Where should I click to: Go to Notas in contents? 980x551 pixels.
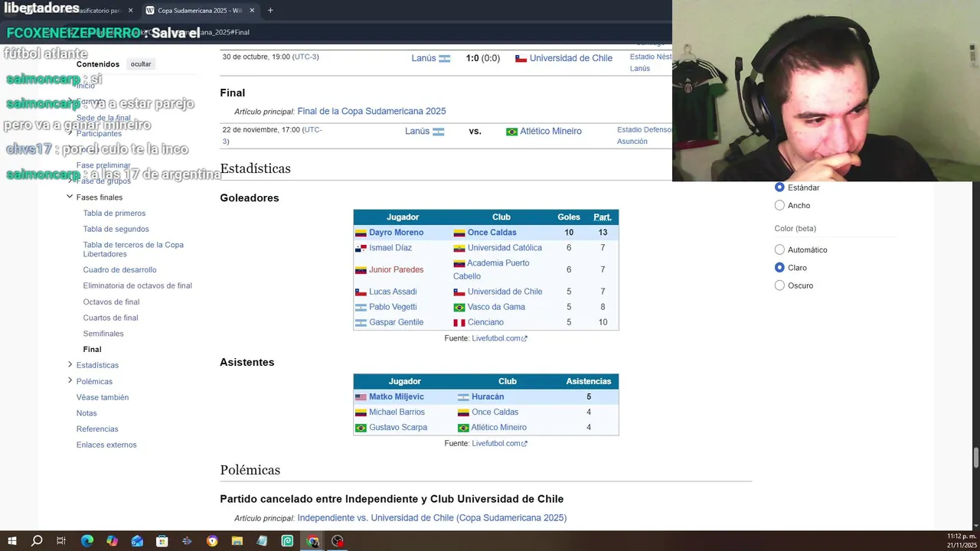click(x=87, y=413)
